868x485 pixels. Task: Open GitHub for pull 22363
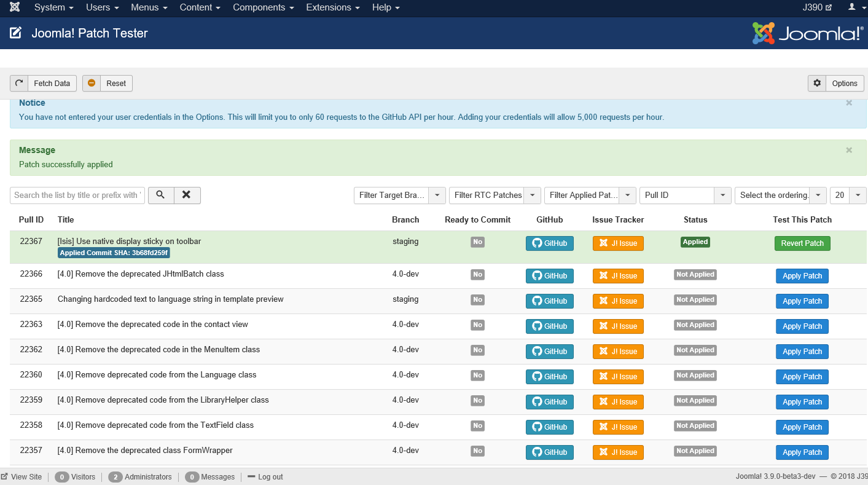[x=550, y=326]
